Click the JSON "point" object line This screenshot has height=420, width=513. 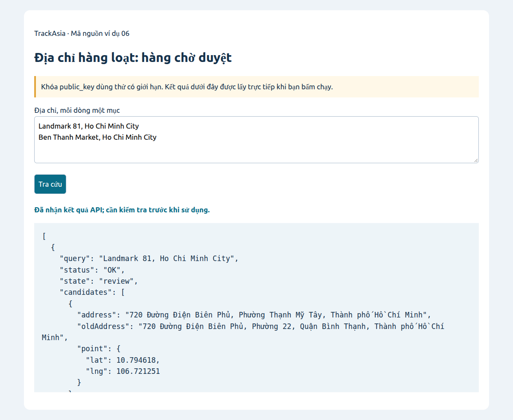pos(99,349)
